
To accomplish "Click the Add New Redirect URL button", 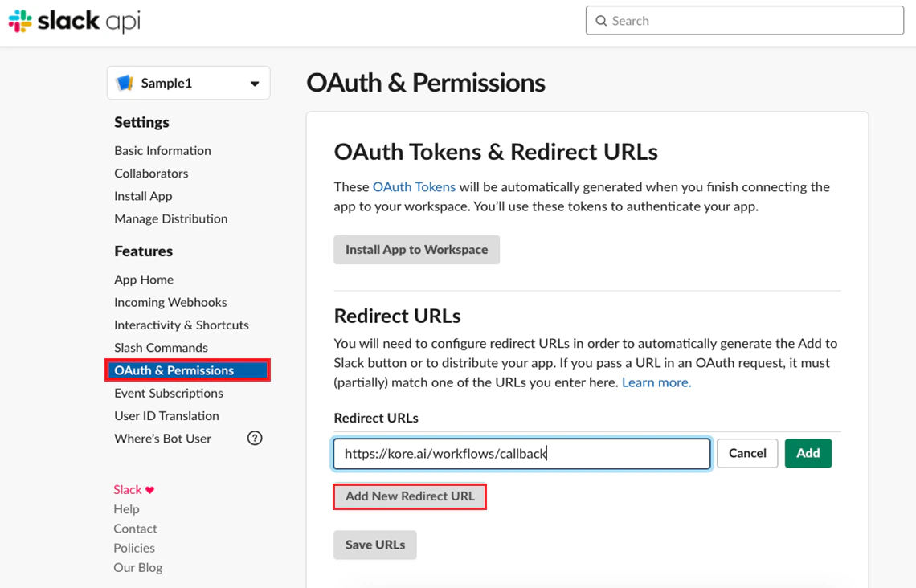I will tap(409, 496).
